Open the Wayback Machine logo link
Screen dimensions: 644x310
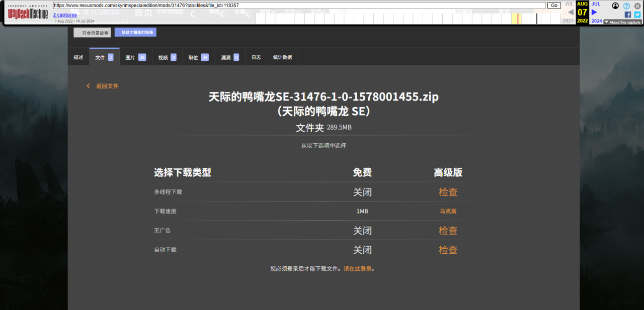click(28, 12)
